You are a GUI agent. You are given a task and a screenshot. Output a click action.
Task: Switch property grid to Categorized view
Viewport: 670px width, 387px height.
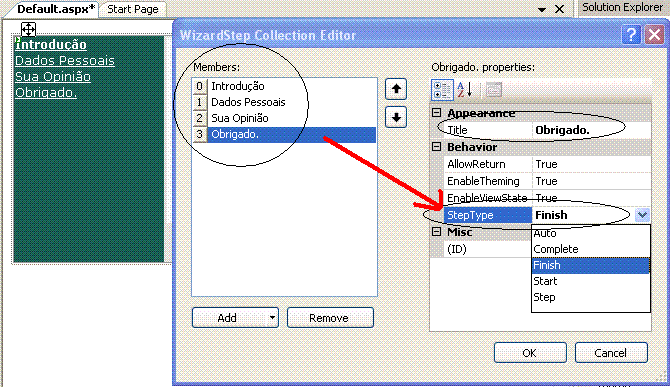coord(442,90)
